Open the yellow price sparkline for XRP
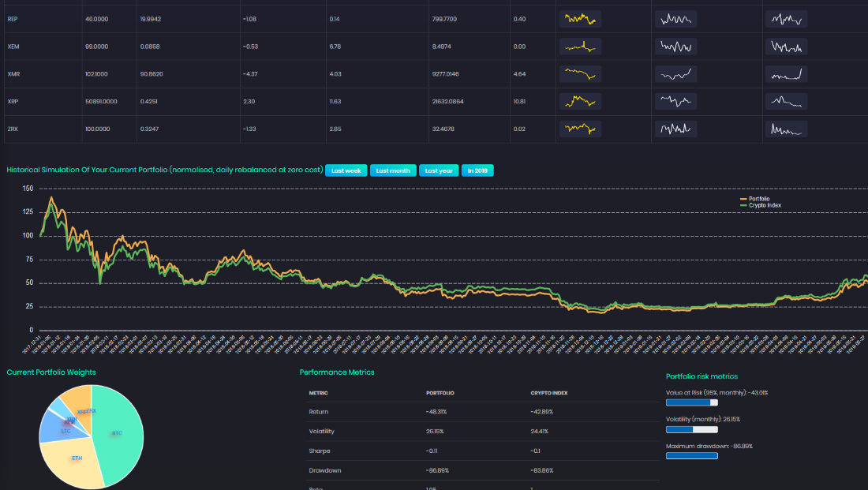The width and height of the screenshot is (868, 490). [x=580, y=102]
